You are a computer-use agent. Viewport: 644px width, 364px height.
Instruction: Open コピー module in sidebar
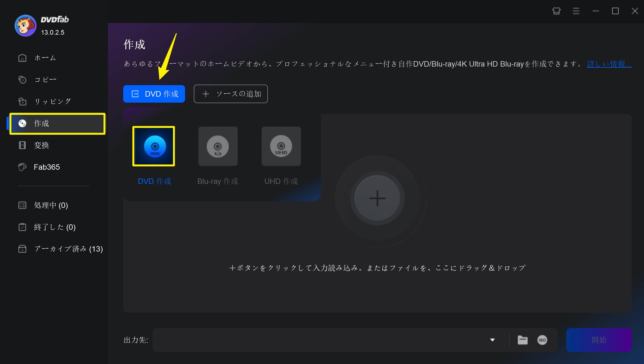pyautogui.click(x=45, y=80)
